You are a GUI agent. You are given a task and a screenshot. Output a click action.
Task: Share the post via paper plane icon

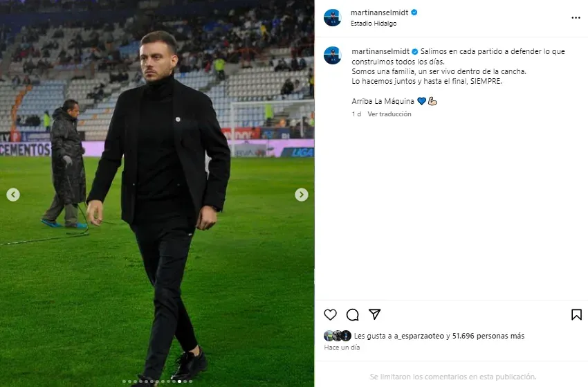[374, 314]
